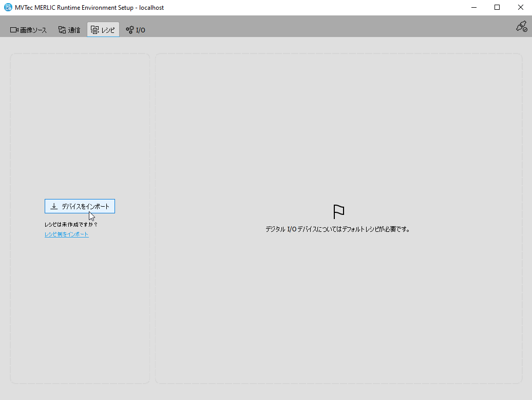Close the MERLIC Runtime Environment Setup window
The image size is (532, 400).
pos(520,8)
